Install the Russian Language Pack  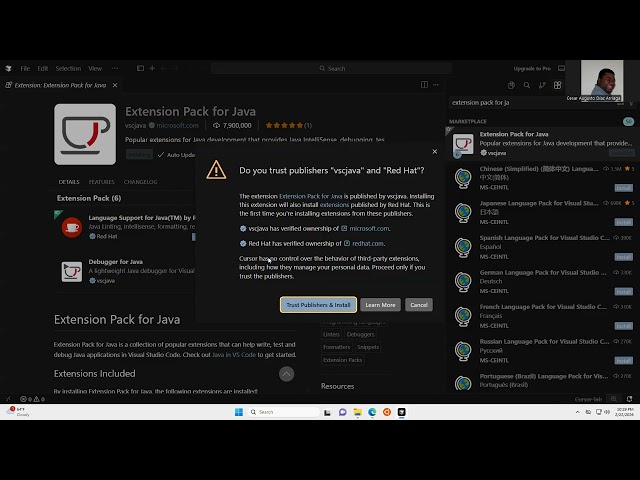623,361
